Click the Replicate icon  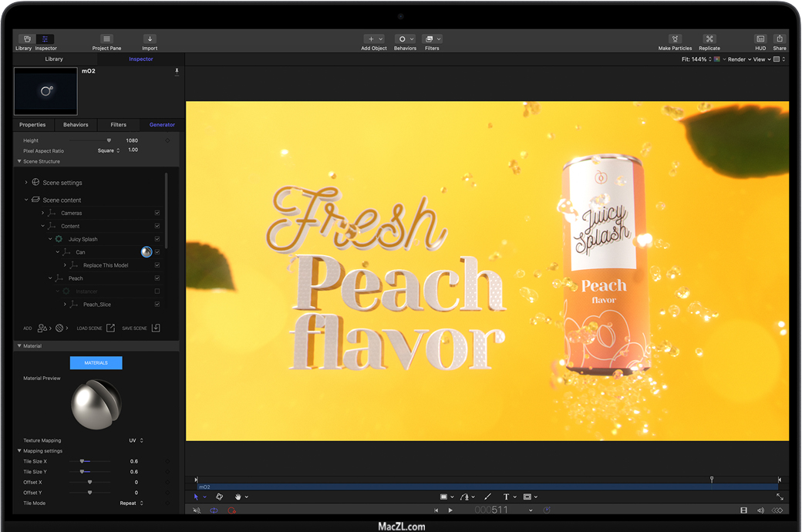tap(709, 39)
